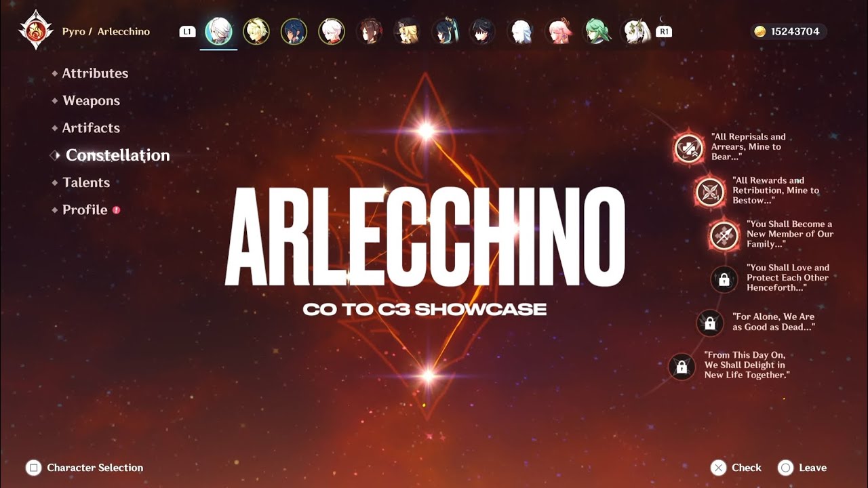Select the Constellation menu entry
This screenshot has width=868, height=488.
click(x=117, y=155)
